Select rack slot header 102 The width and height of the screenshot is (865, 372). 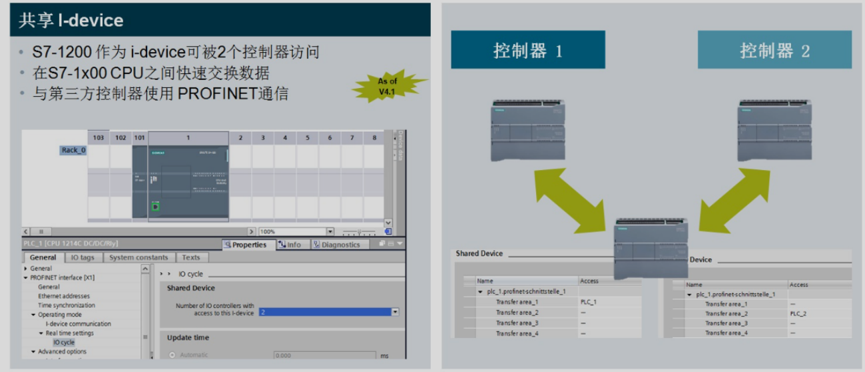[121, 137]
